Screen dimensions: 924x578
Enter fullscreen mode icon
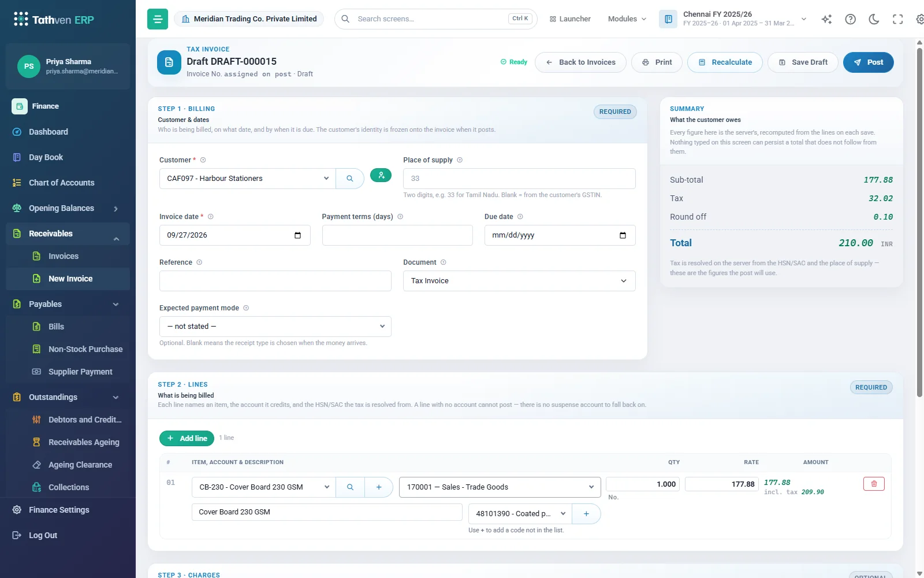coord(897,19)
